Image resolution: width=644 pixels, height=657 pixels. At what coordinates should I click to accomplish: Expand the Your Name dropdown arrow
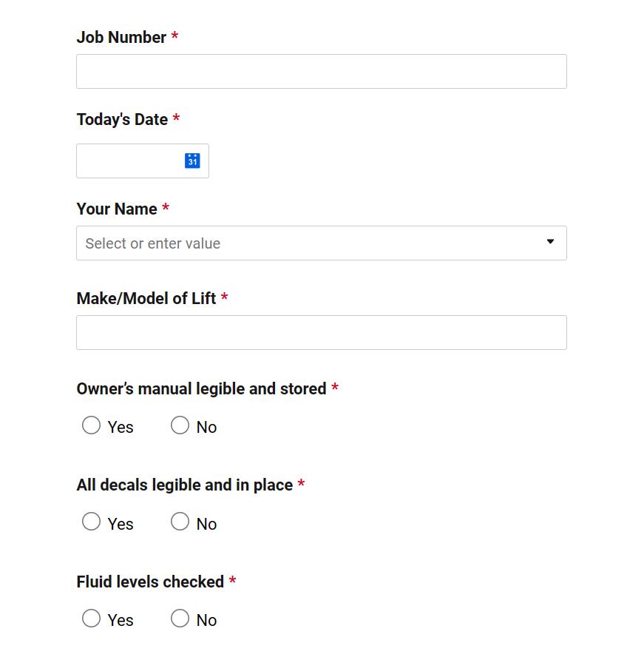click(550, 241)
